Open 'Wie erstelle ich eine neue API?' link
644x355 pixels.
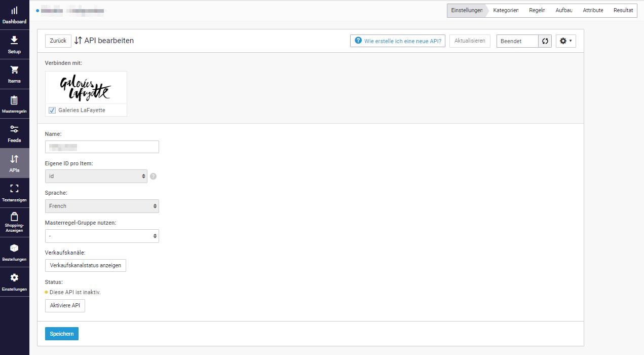click(398, 41)
